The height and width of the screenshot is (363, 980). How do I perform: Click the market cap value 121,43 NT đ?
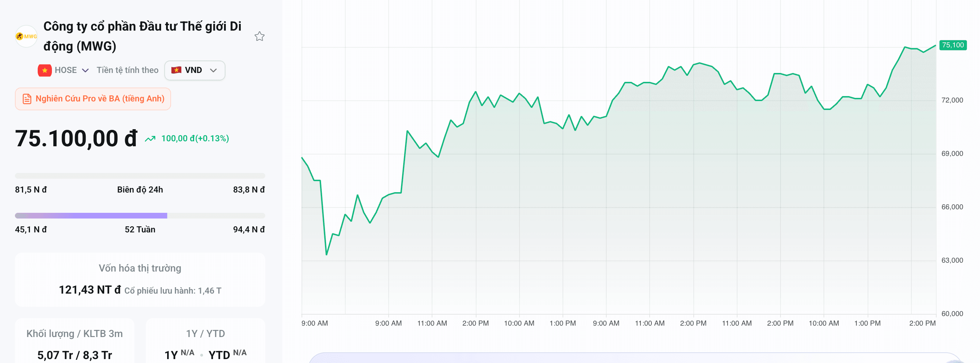coord(90,290)
